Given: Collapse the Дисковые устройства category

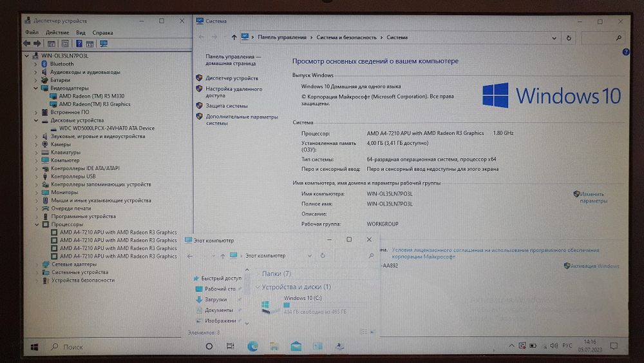Looking at the screenshot, I should click(36, 121).
